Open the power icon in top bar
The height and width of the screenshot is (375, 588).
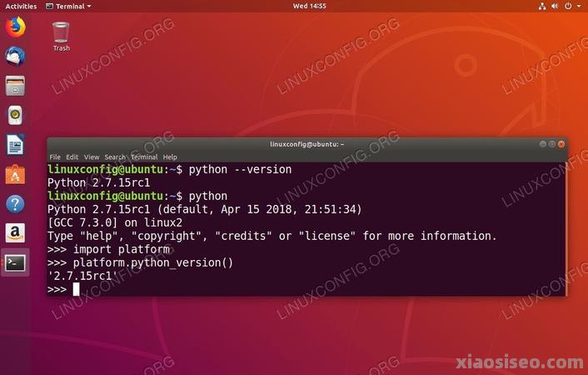(568, 6)
